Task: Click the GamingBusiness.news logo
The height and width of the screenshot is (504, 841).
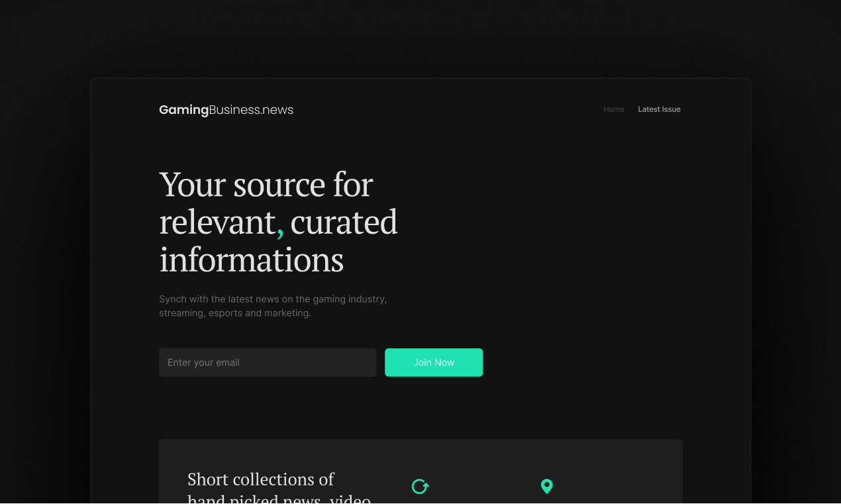Action: pyautogui.click(x=226, y=109)
